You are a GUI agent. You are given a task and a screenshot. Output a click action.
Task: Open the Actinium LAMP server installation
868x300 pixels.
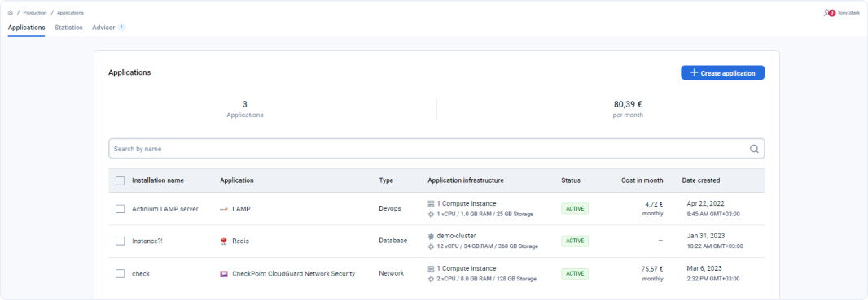pyautogui.click(x=165, y=209)
